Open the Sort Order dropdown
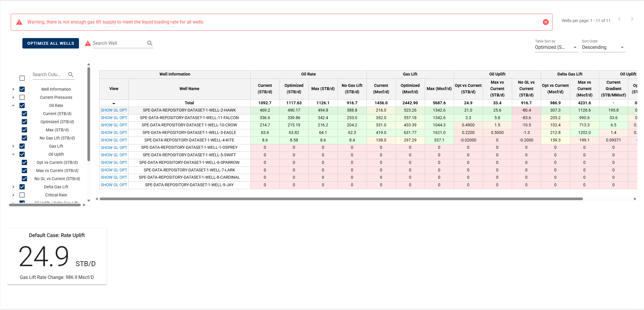Viewport: 644px width, 310px height. coord(603,47)
